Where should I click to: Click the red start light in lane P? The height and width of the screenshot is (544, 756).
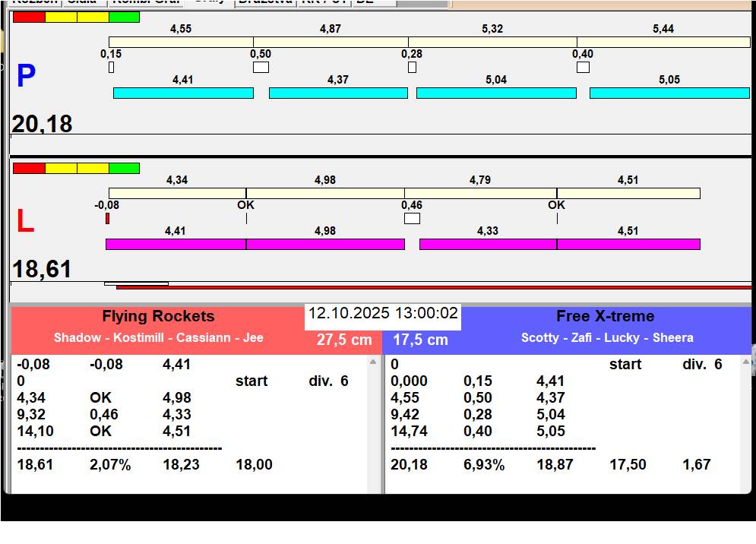29,17
